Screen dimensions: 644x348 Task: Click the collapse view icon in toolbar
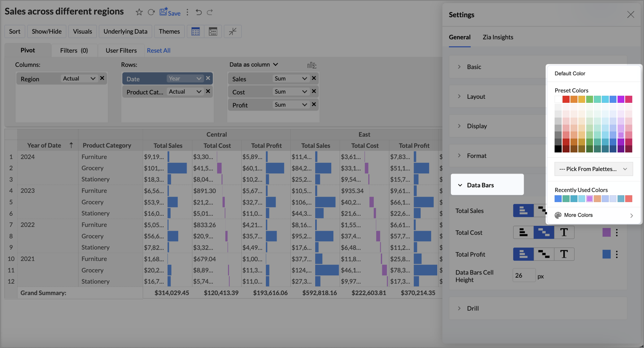coord(232,31)
